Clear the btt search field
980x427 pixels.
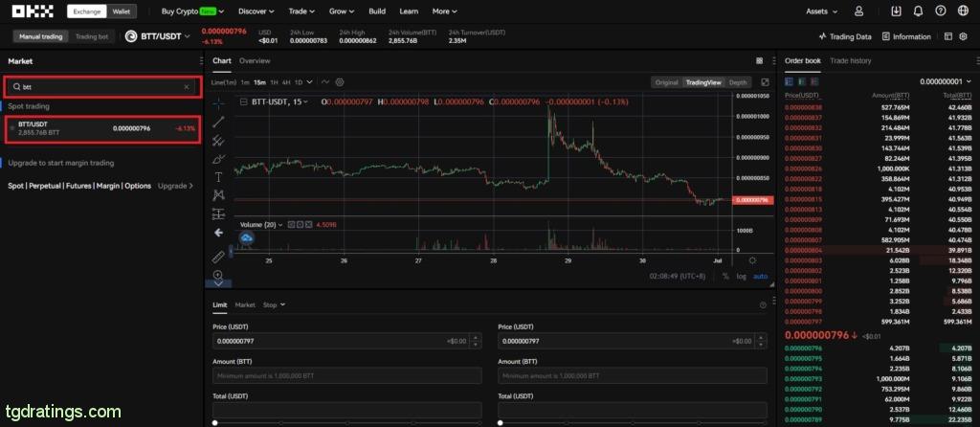pos(187,87)
